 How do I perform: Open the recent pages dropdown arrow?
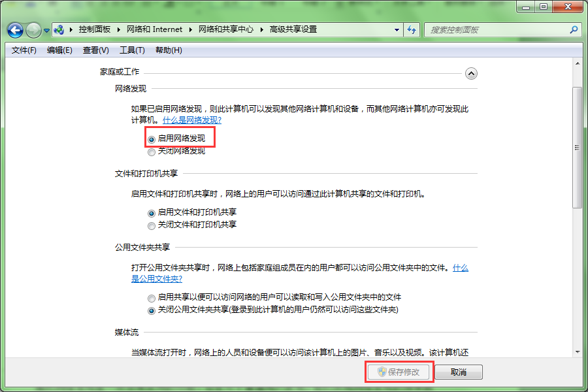tap(46, 31)
